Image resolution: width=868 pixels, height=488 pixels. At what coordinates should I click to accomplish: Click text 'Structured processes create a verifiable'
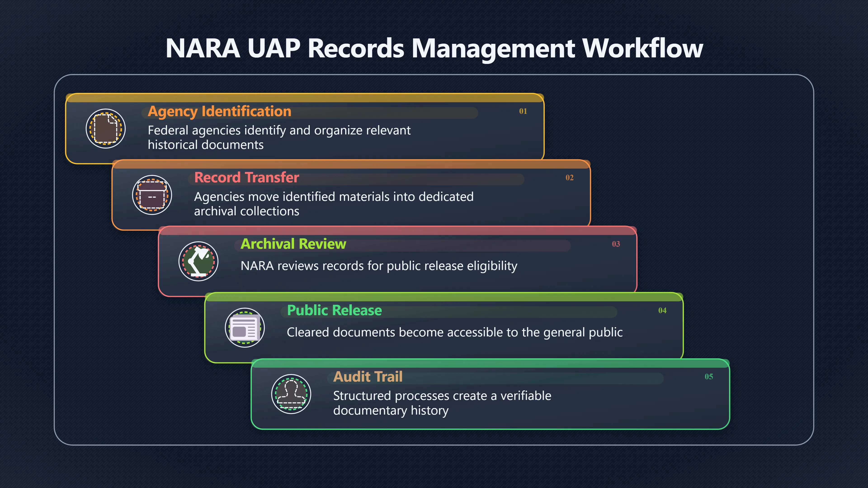point(442,396)
